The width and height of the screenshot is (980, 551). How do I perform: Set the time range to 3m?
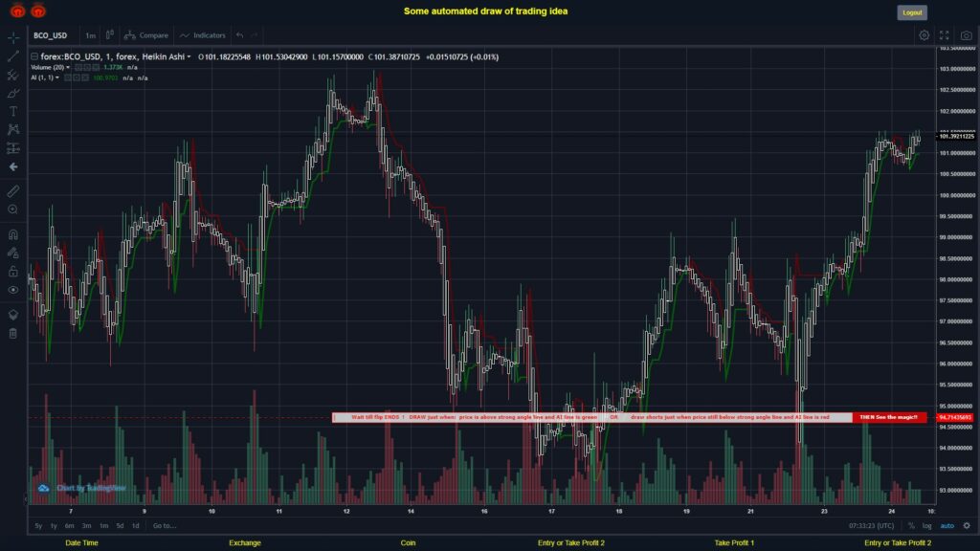pos(87,526)
